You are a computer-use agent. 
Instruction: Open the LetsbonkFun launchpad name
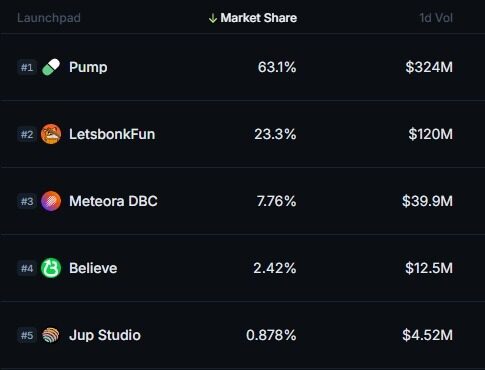(112, 134)
